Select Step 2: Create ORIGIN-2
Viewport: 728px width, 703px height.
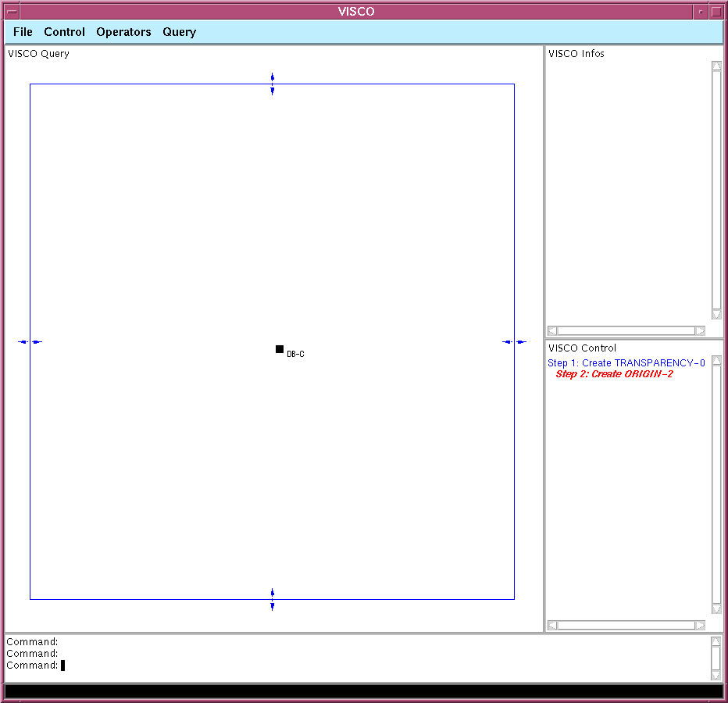pyautogui.click(x=614, y=374)
